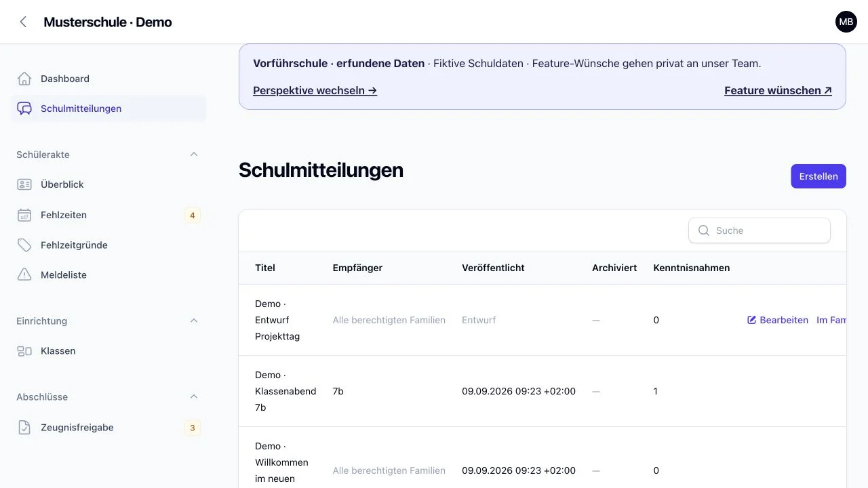868x488 pixels.
Task: Click the Titel column header
Action: pos(265,268)
